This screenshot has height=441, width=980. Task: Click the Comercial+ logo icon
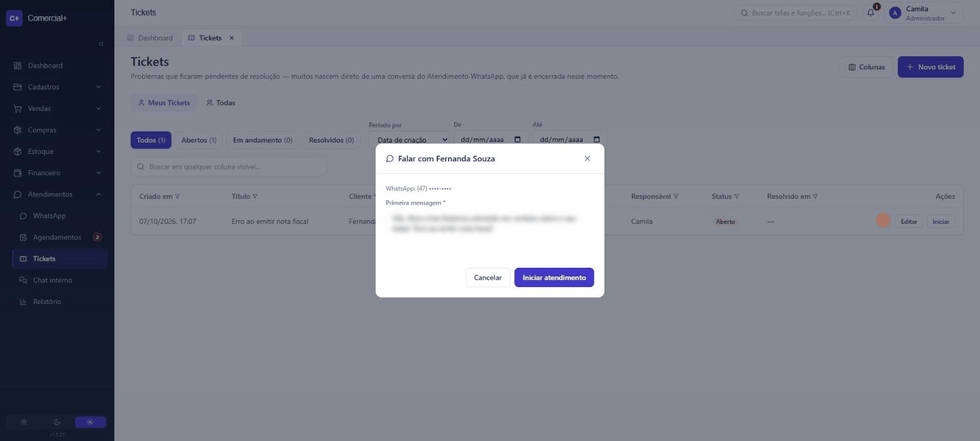point(14,18)
